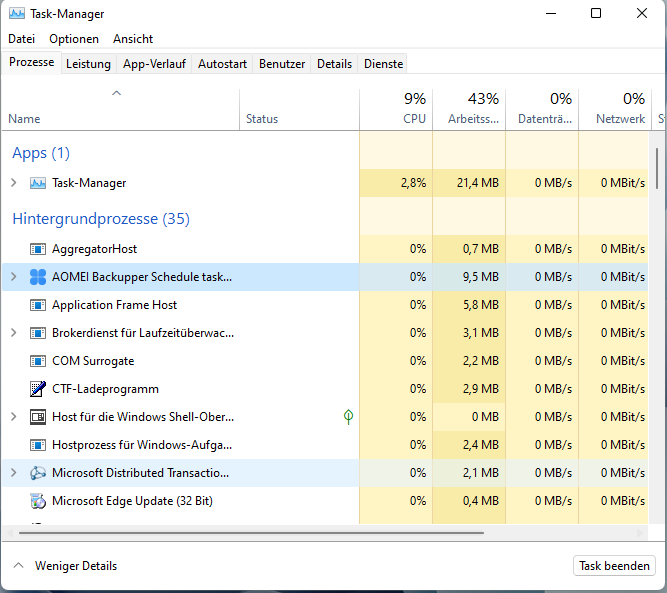The image size is (667, 593).
Task: Expand the Brokerdienst für Laufzeitüberwachung row
Action: point(13,333)
